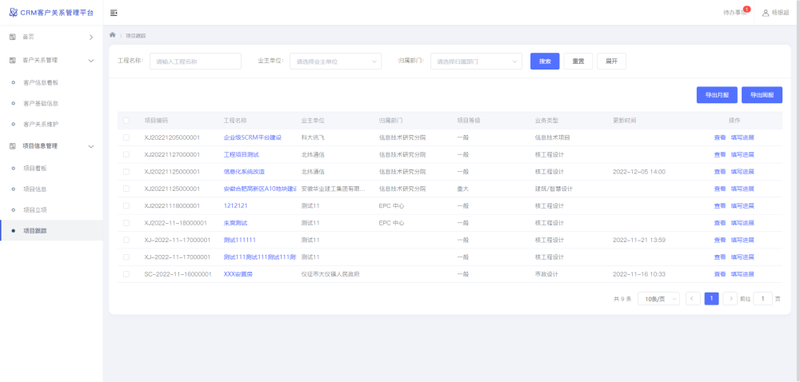This screenshot has width=800, height=382.
Task: Open 客户信息看板 in the sidebar
Action: pyautogui.click(x=41, y=82)
